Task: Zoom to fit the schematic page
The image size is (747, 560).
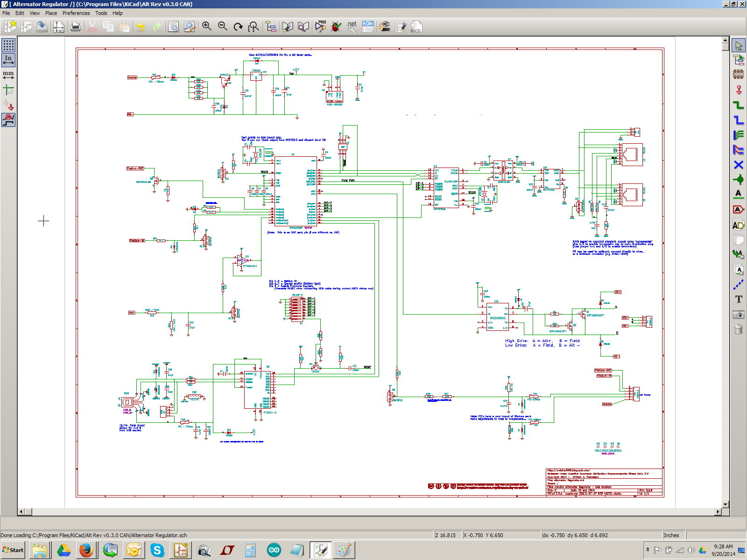Action: click(x=254, y=27)
